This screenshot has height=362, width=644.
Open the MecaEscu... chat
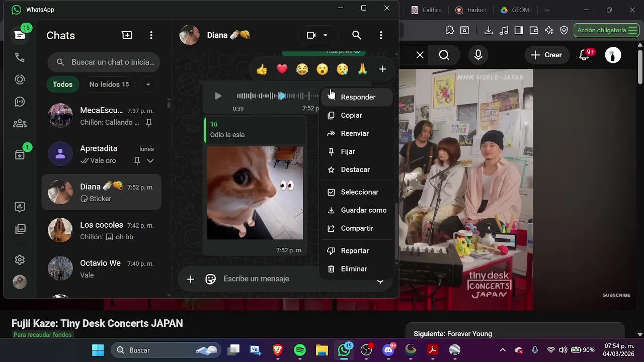pyautogui.click(x=101, y=116)
